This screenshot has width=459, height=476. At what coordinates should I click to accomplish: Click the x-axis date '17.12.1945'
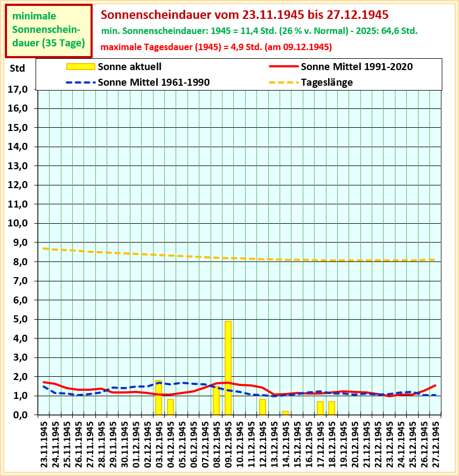coord(321,444)
